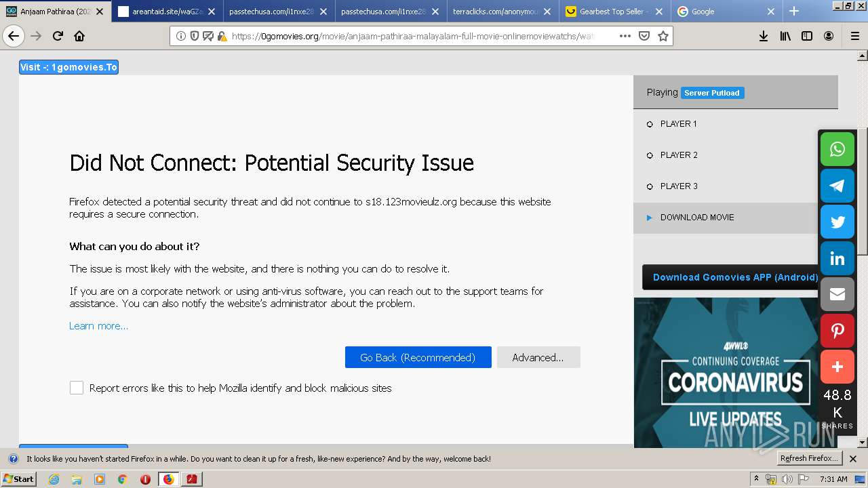Click the padlock connection warning icon
Image resolution: width=868 pixels, height=488 pixels.
(222, 36)
